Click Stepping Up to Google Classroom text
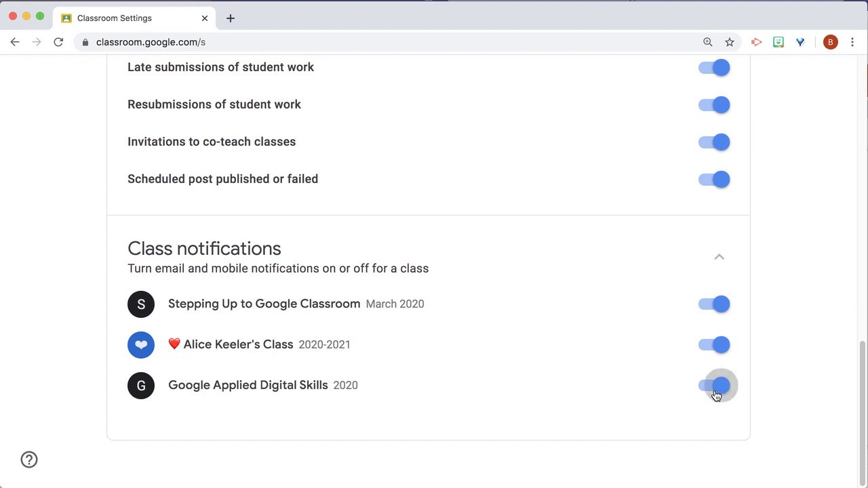The image size is (868, 488). pyautogui.click(x=264, y=304)
